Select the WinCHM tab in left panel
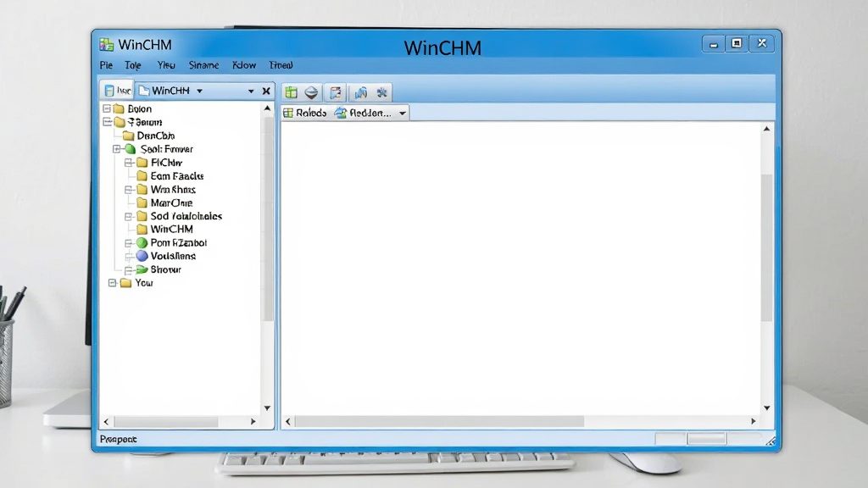 click(164, 90)
